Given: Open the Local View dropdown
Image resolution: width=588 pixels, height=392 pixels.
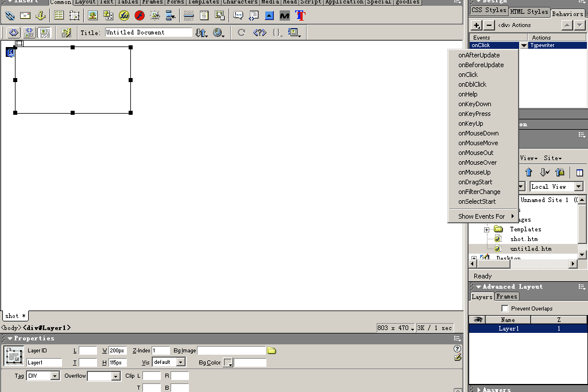Looking at the screenshot, I should (578, 187).
